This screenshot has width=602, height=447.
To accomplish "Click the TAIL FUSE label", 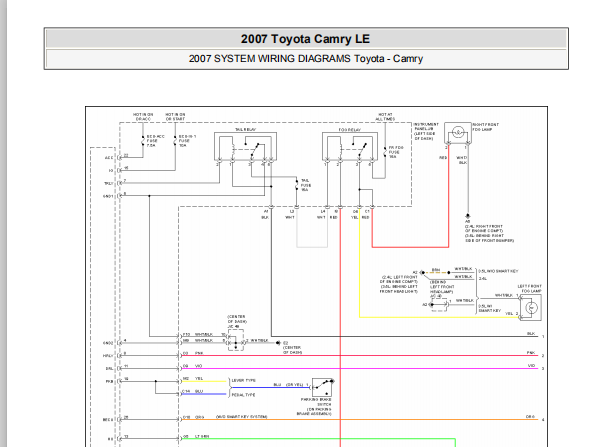I will (306, 185).
